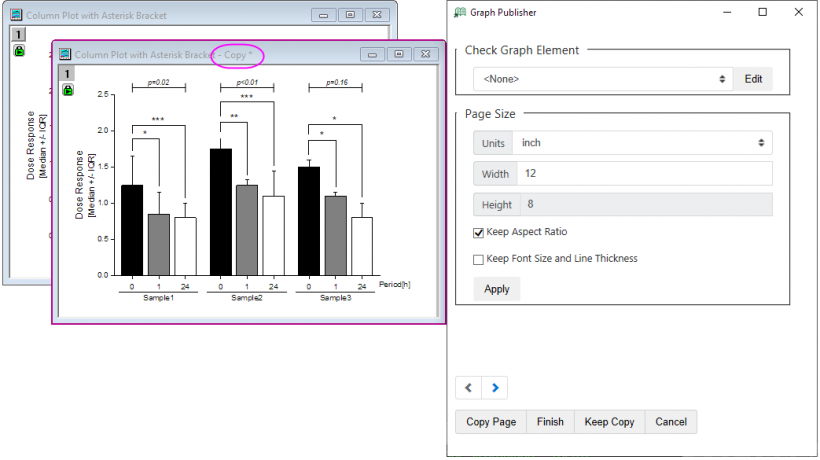Select layer 1 button in the back window
The image size is (820, 460).
pos(18,34)
